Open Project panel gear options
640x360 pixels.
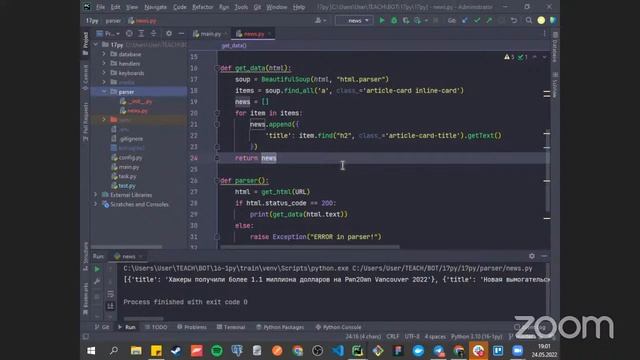(x=169, y=33)
